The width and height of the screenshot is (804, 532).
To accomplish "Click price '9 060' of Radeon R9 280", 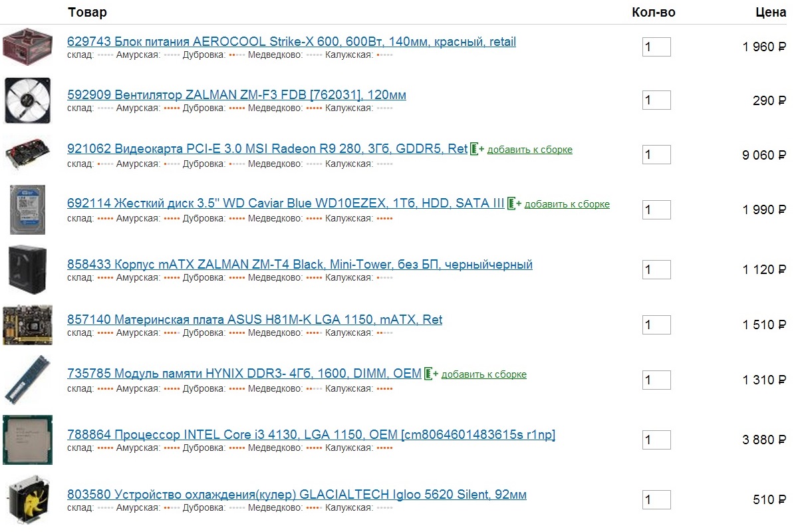I will (x=764, y=155).
